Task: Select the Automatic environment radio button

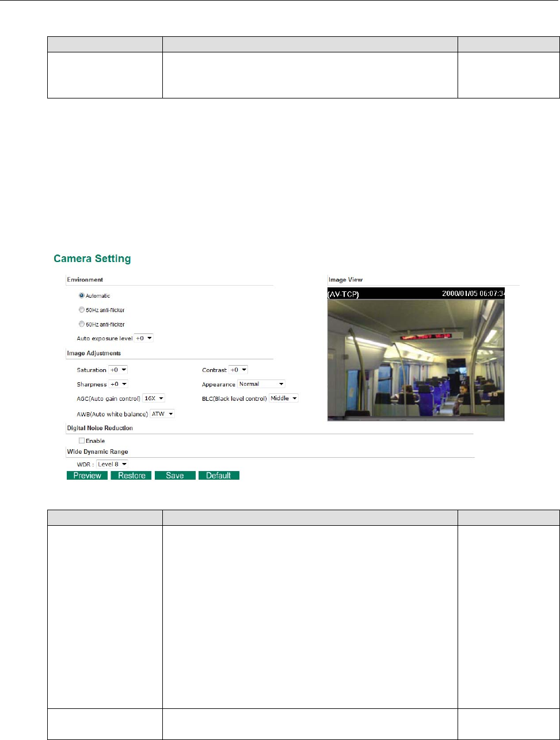Action: (x=82, y=296)
